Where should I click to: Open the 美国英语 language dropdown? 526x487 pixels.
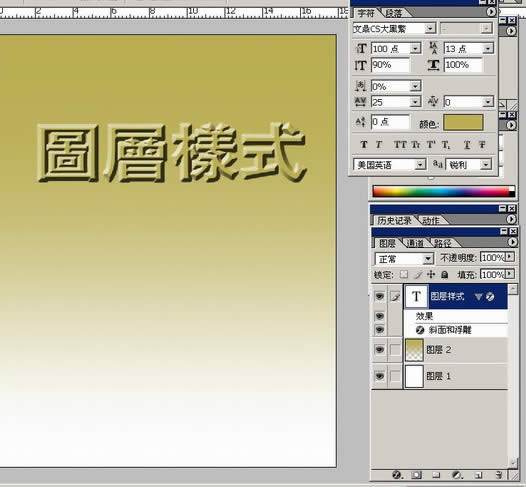[420, 165]
